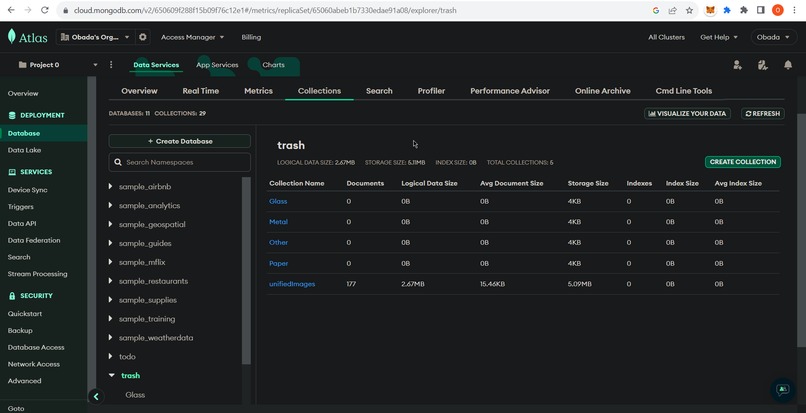This screenshot has height=413, width=806.
Task: Click the Refresh button
Action: click(762, 114)
